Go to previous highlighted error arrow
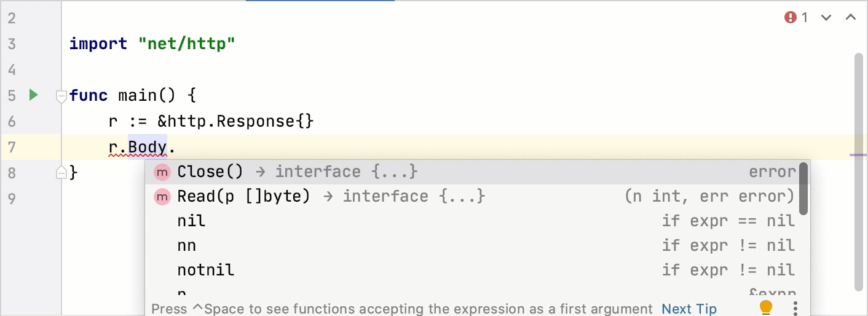868x316 pixels. coord(851,18)
